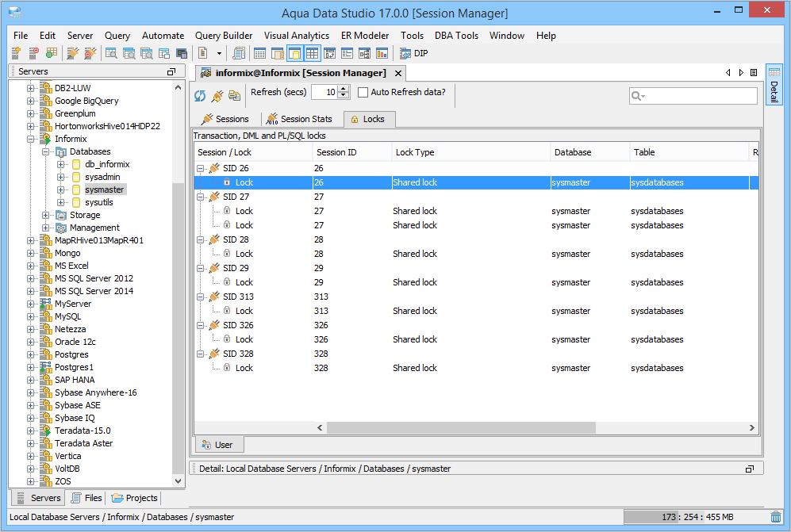Select the Teradata-15.0 server

(x=83, y=431)
